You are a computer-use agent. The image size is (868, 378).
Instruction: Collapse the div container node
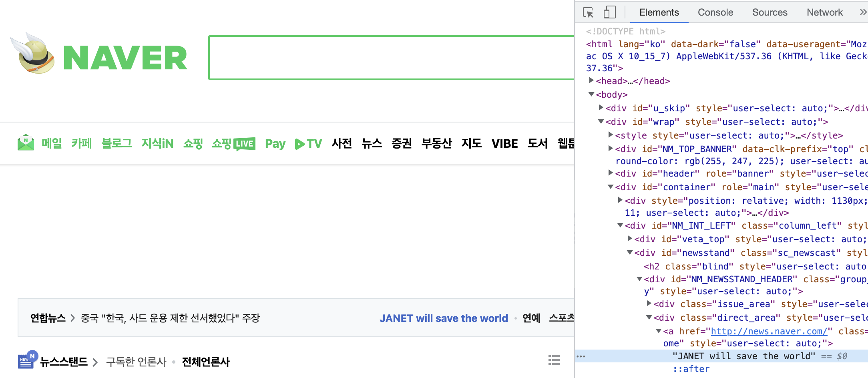coord(611,187)
